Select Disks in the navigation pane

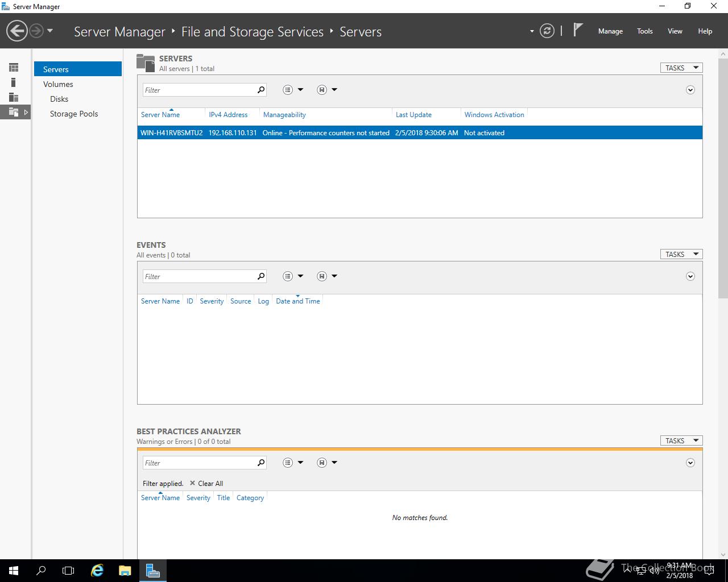(59, 99)
